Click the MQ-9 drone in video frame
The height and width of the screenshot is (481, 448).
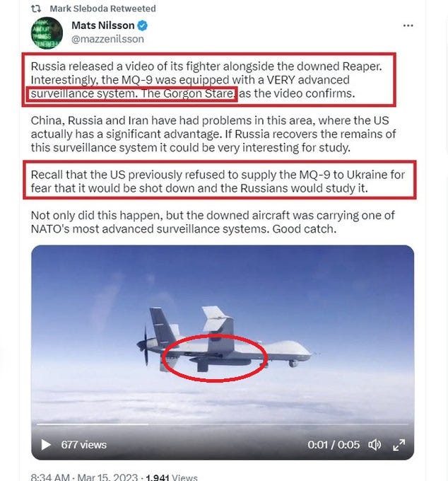coord(224,339)
